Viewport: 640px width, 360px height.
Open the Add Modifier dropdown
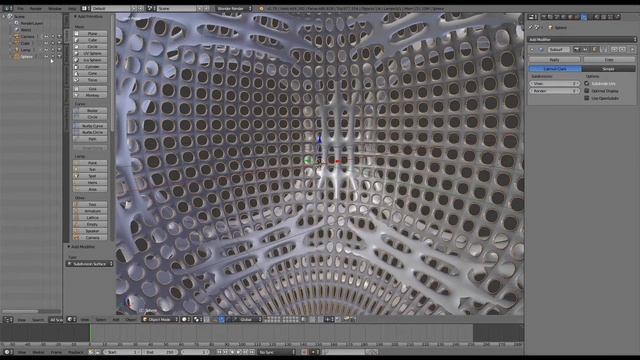[582, 40]
